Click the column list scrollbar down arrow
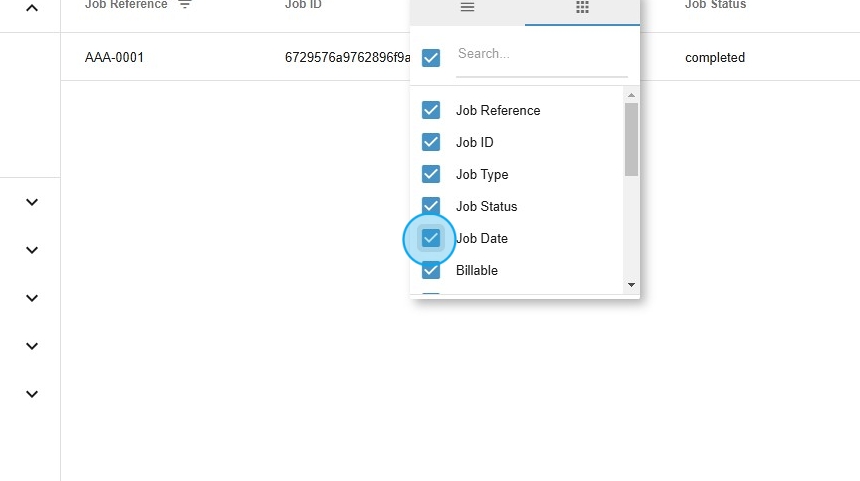 pos(631,285)
